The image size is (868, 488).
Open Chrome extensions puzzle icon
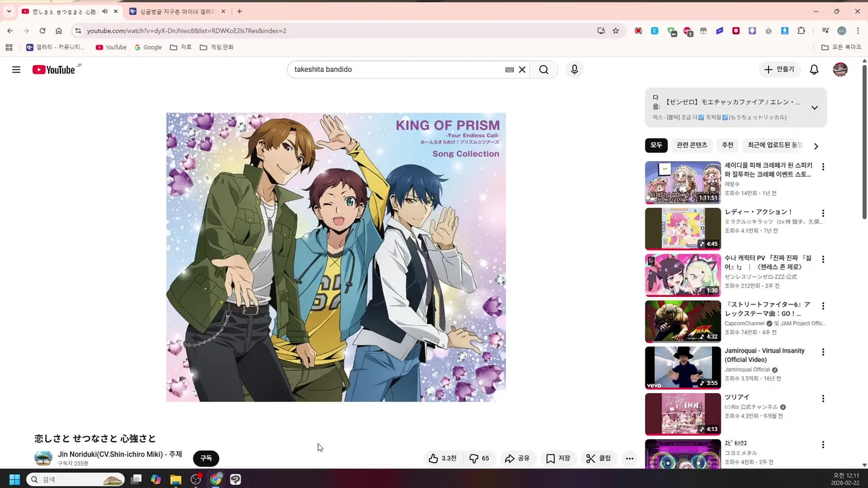click(x=802, y=30)
